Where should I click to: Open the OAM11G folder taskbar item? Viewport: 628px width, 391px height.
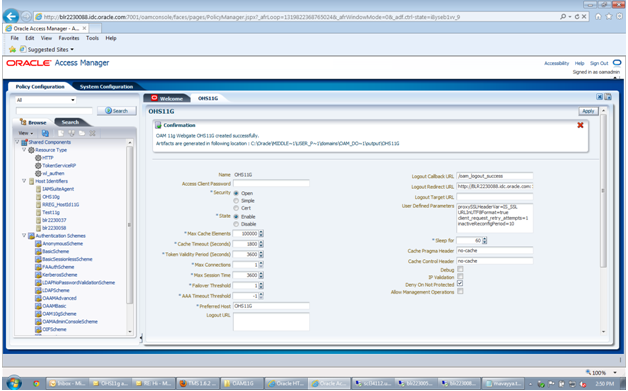point(242,383)
